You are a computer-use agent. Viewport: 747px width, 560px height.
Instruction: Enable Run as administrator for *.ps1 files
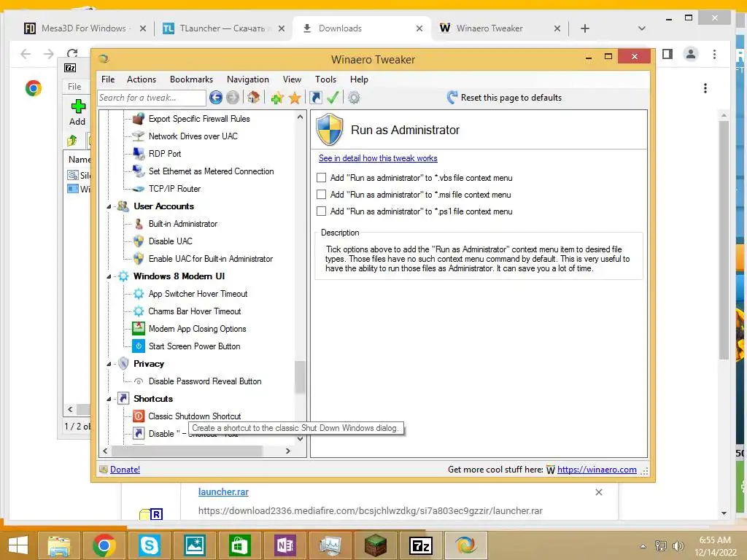point(322,211)
